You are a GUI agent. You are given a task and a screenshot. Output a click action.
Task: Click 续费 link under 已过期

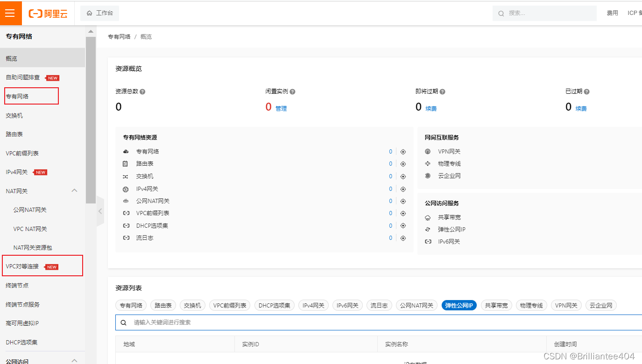(x=581, y=108)
